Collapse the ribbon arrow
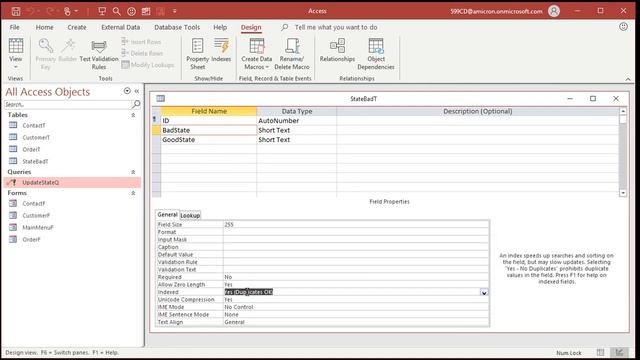The width and height of the screenshot is (640, 360). [x=628, y=79]
